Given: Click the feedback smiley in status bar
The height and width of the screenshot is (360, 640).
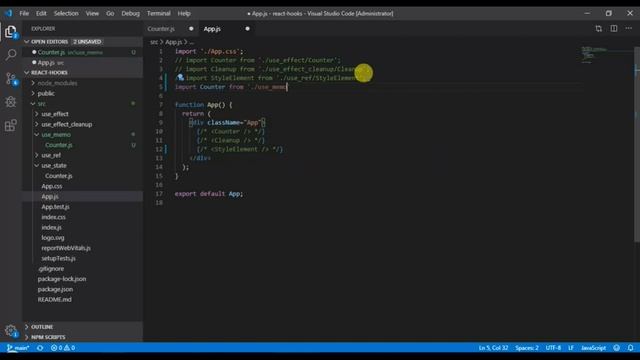Looking at the screenshot, I should [x=616, y=348].
